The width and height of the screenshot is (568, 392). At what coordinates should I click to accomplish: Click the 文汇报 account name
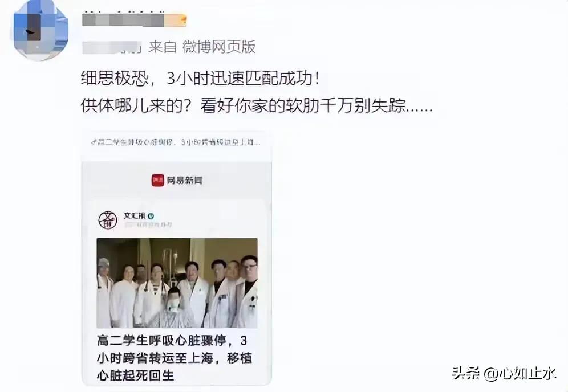coord(135,216)
